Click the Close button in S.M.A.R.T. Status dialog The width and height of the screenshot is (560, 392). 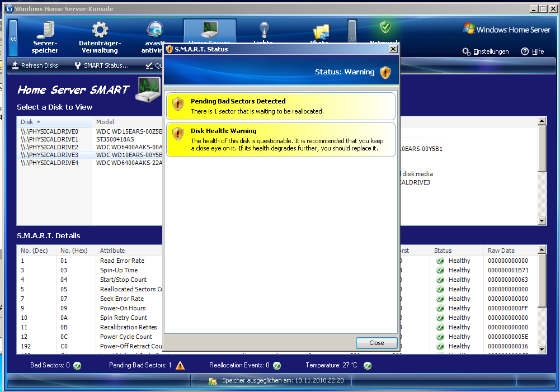[x=377, y=343]
